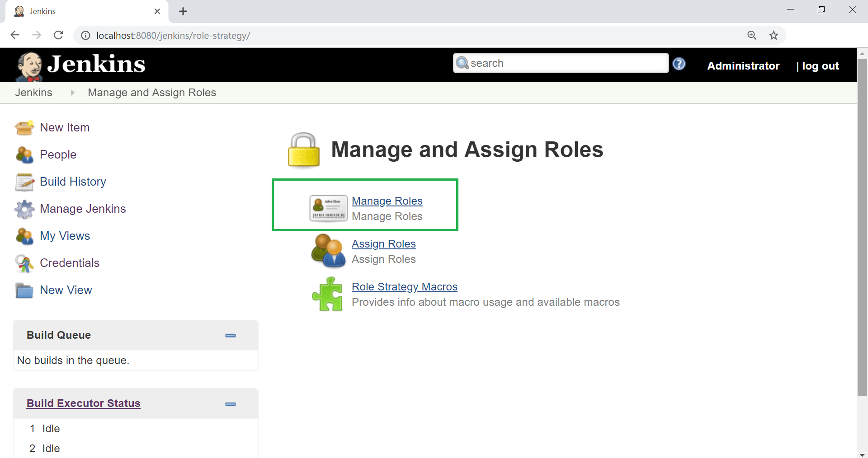Click the New View folder icon
This screenshot has width=868, height=458.
click(24, 290)
